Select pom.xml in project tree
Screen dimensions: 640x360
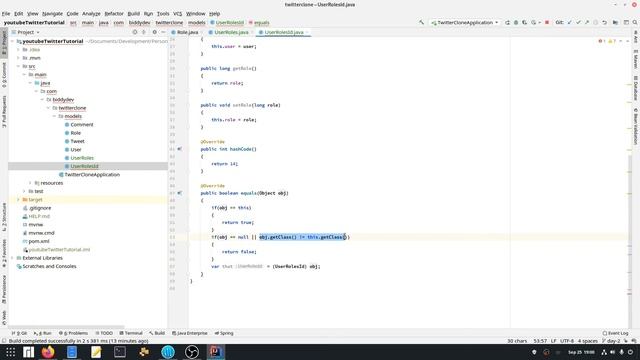39,241
